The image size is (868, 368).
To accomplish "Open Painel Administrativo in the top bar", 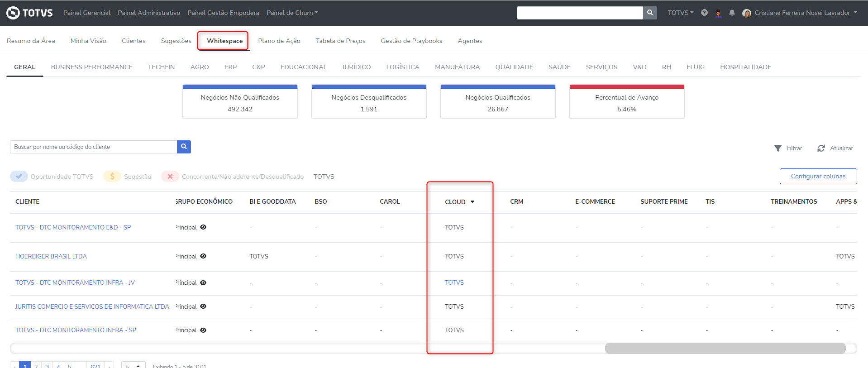I will pos(149,13).
